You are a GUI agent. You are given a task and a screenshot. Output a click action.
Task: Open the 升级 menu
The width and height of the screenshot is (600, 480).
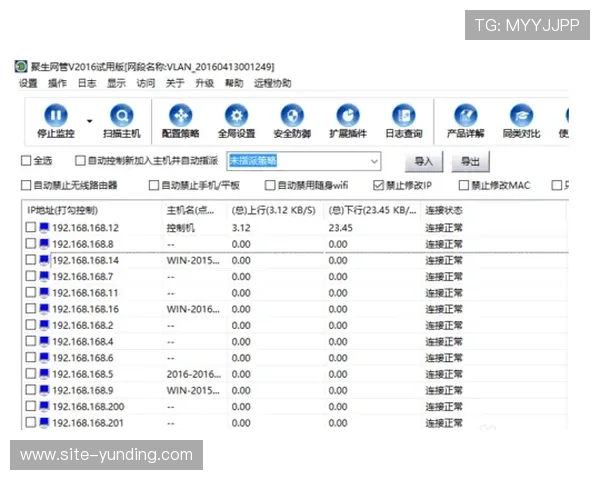[x=204, y=83]
